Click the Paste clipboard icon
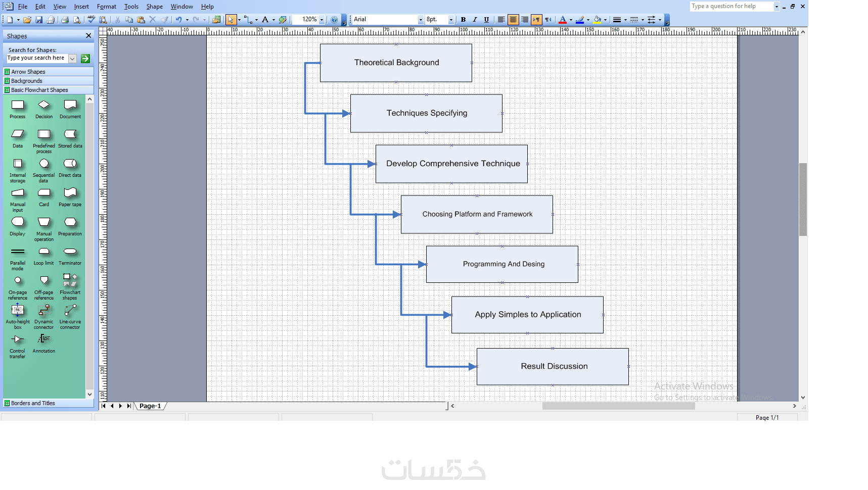The height and width of the screenshot is (490, 868). 141,20
